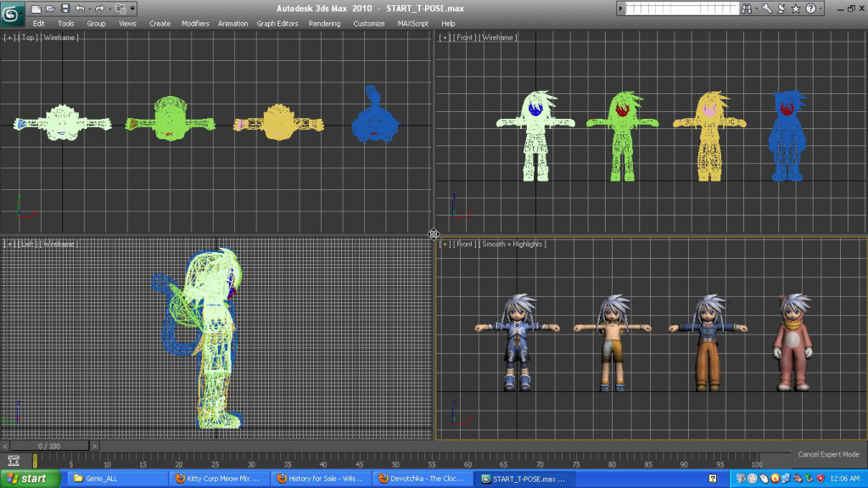Screen dimensions: 868x488
Task: Click the 0 / 100 time slider
Action: point(49,446)
